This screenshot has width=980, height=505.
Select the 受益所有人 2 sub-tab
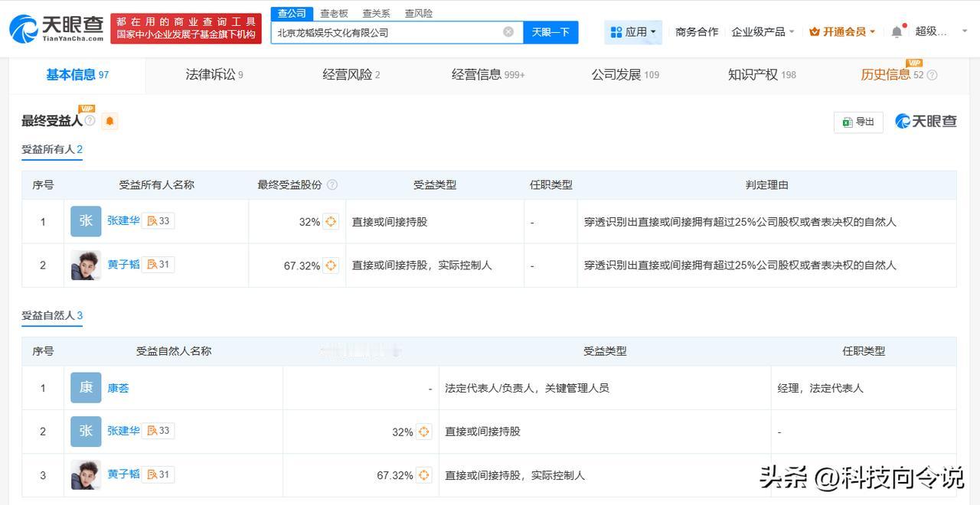tap(52, 150)
